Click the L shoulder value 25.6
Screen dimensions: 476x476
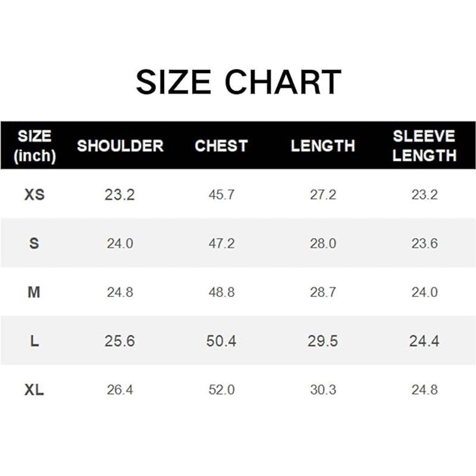tap(120, 341)
